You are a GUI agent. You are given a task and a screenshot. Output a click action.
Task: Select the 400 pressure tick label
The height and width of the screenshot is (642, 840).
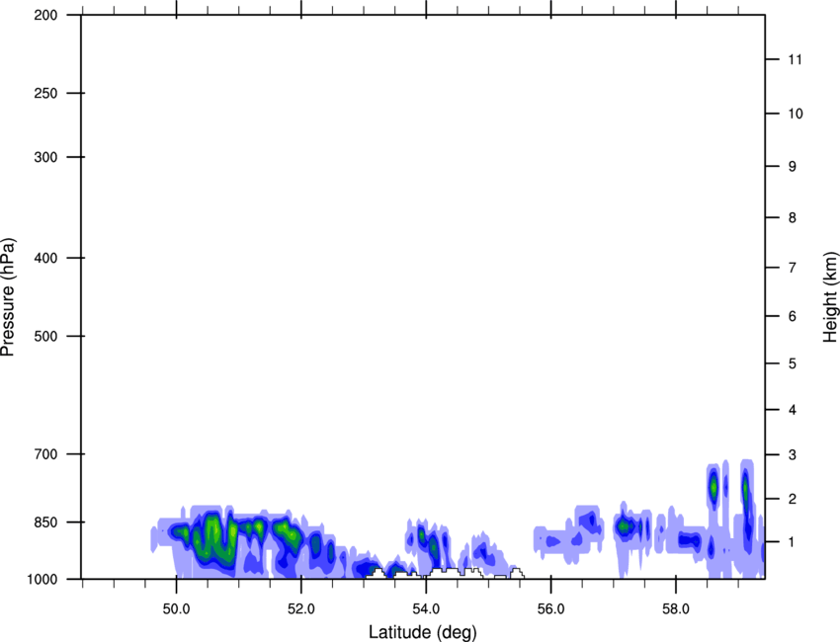coord(45,258)
